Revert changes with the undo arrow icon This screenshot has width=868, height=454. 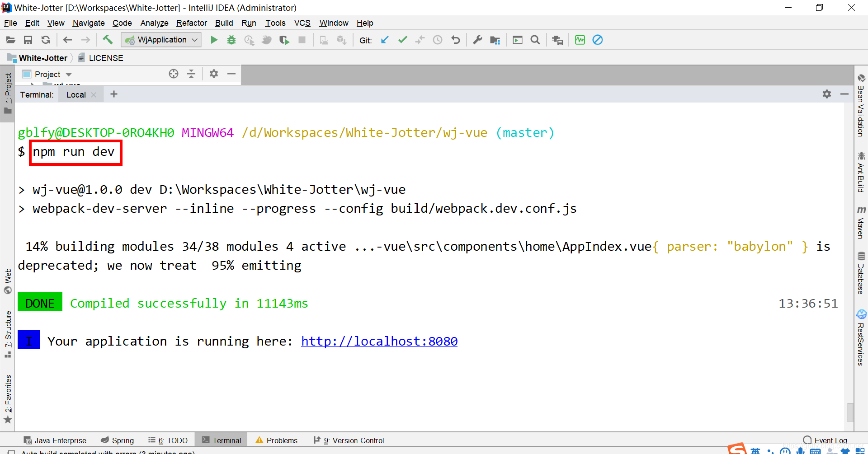point(455,40)
